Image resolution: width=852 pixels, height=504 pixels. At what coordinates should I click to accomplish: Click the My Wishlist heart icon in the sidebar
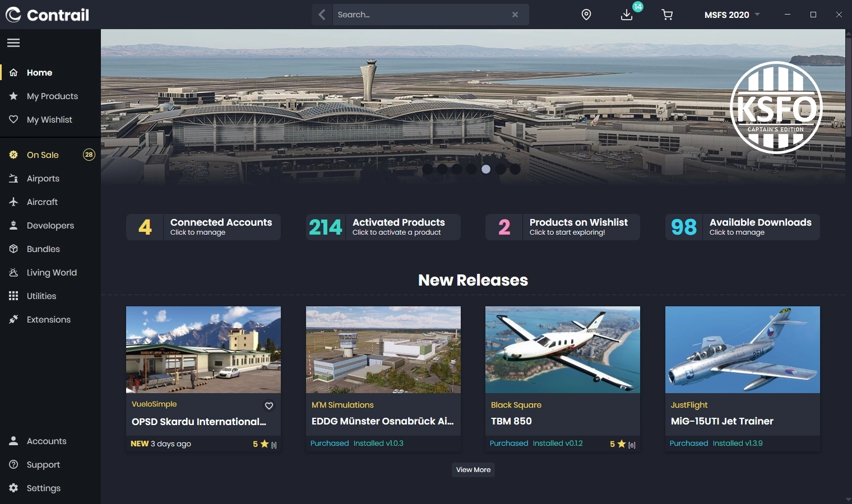click(13, 120)
